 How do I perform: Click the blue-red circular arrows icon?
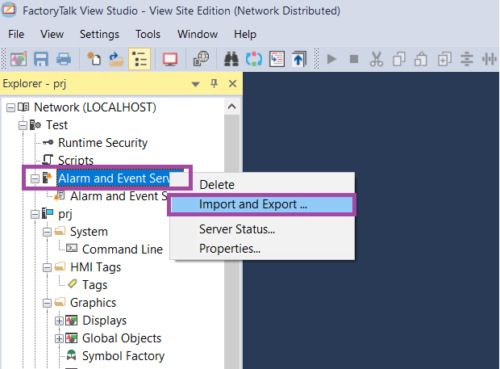coord(254,59)
